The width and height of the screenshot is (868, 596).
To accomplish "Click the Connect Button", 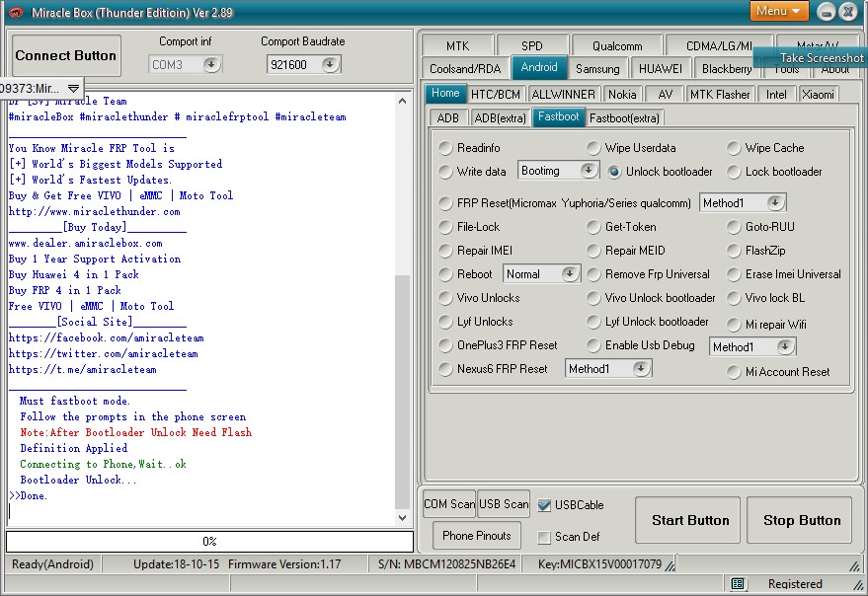I will pos(66,55).
